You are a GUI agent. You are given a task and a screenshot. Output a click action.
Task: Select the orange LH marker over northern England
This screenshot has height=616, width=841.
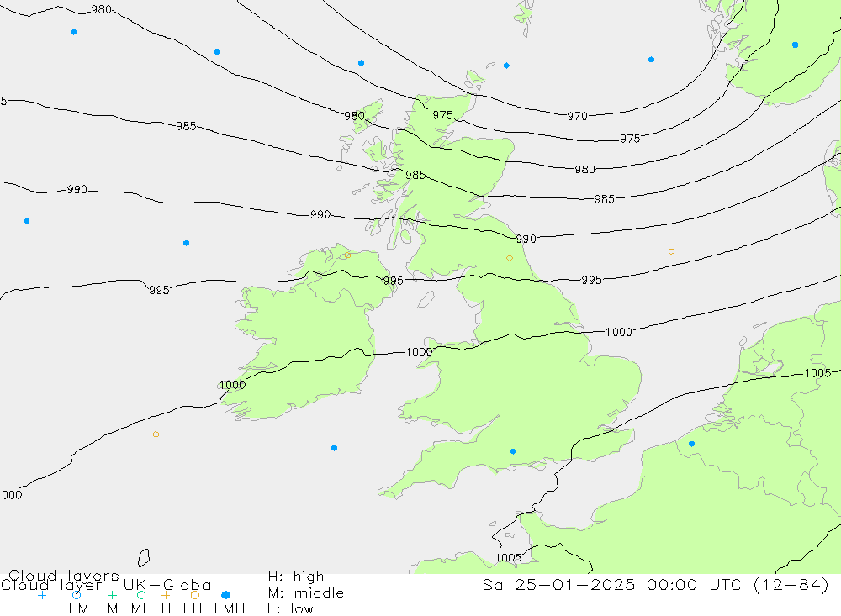[x=510, y=258]
